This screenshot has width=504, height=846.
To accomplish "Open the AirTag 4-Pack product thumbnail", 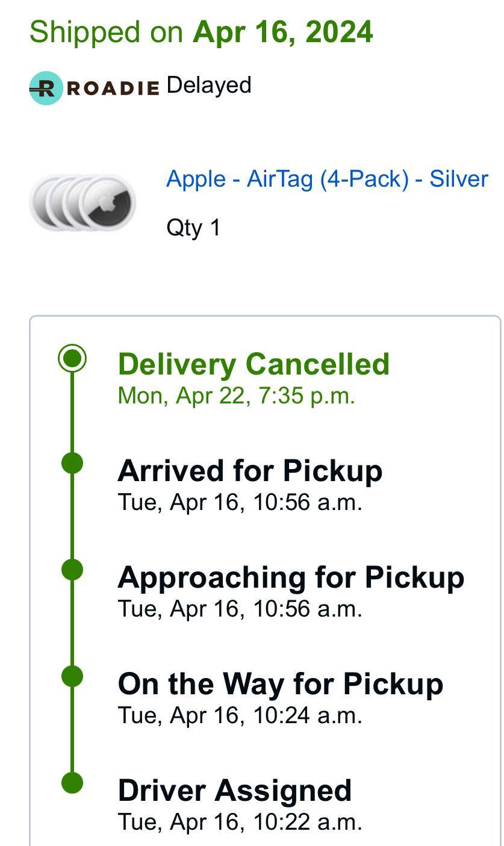I will pos(82,202).
